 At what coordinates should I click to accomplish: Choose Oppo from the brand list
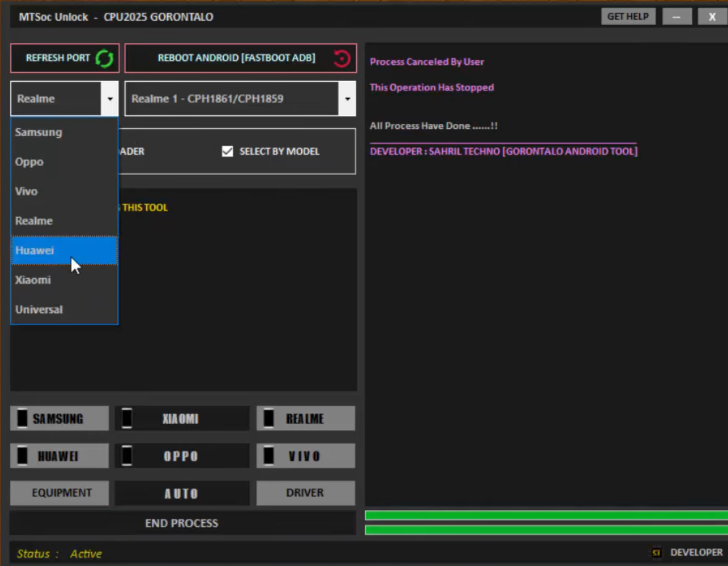click(64, 162)
